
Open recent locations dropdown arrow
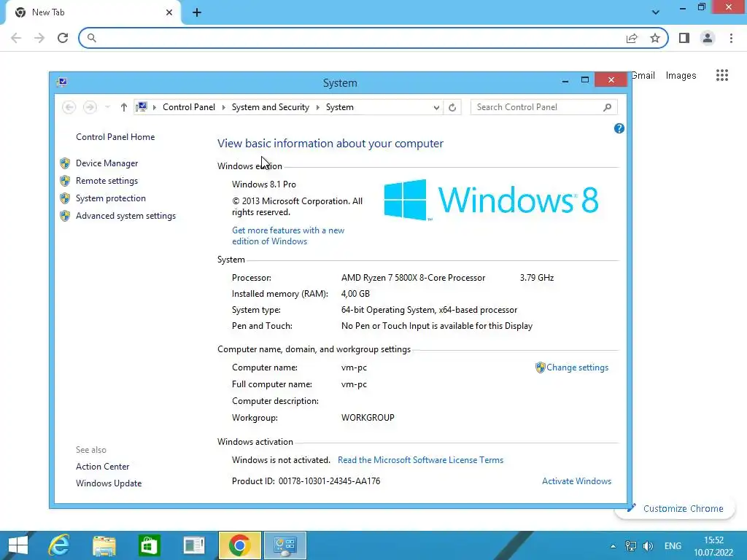click(x=108, y=107)
